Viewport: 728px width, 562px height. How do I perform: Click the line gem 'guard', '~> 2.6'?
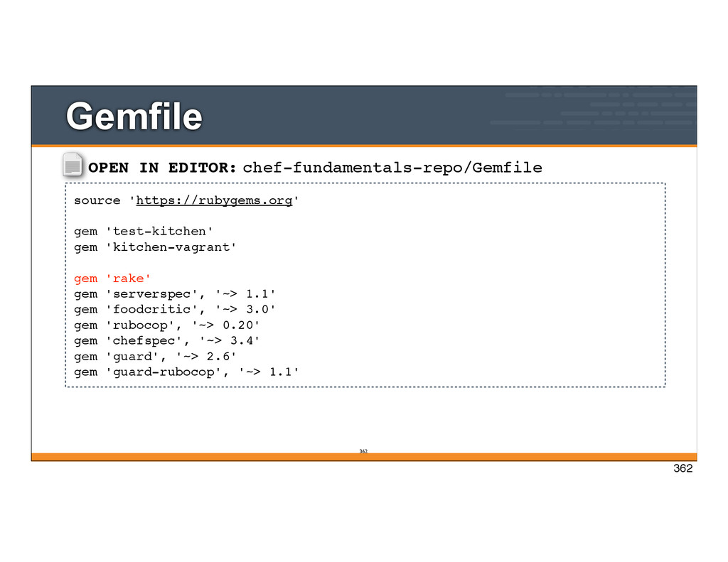155,357
